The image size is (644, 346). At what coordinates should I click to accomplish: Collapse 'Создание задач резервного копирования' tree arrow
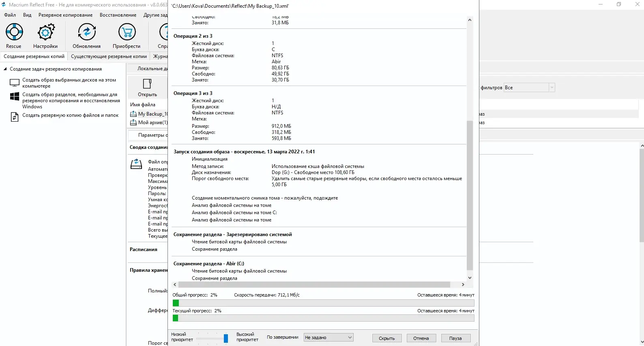click(5, 69)
